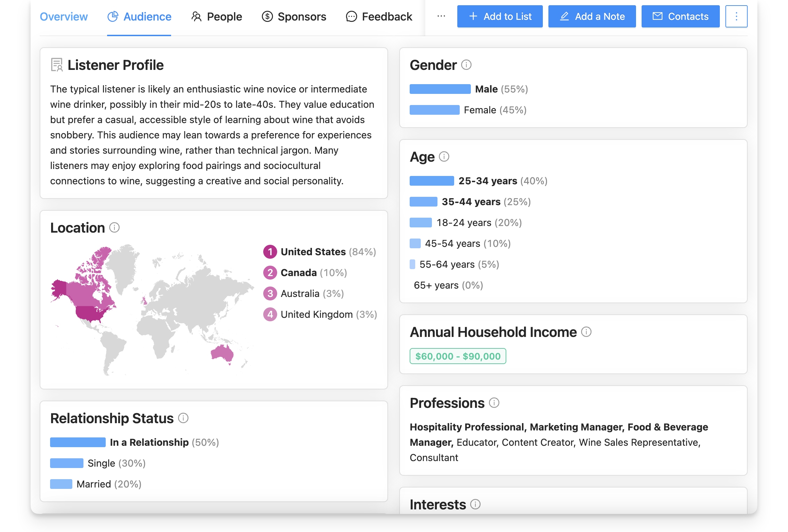The height and width of the screenshot is (532, 788).
Task: Open the ellipsis overflow menu near Add to List
Action: pyautogui.click(x=441, y=16)
